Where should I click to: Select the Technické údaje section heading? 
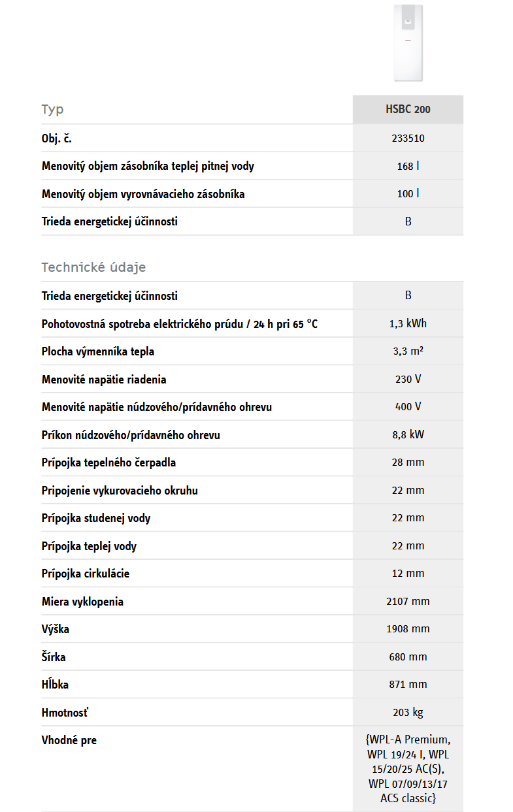pyautogui.click(x=93, y=267)
